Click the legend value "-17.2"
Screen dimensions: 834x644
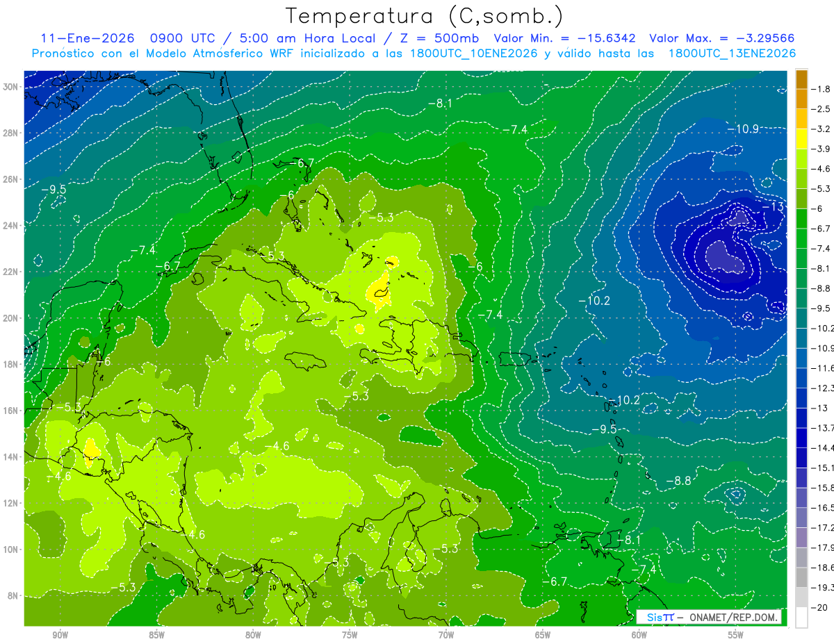click(x=822, y=527)
